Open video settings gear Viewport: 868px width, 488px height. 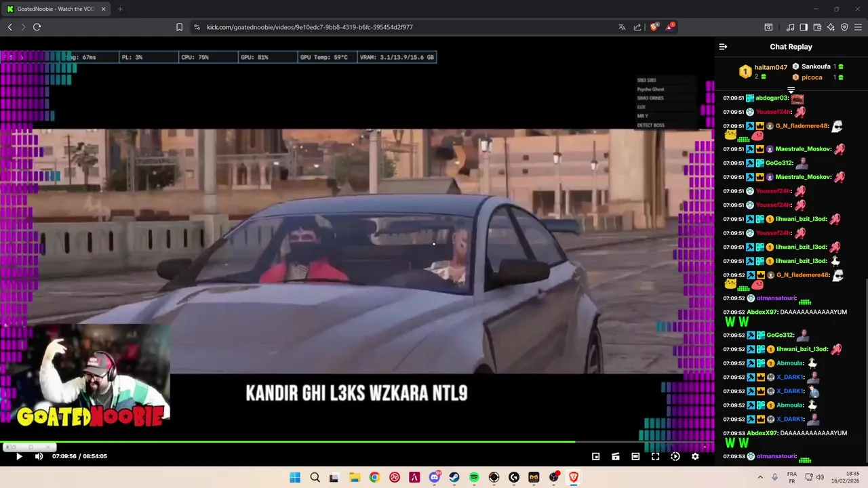pos(695,456)
